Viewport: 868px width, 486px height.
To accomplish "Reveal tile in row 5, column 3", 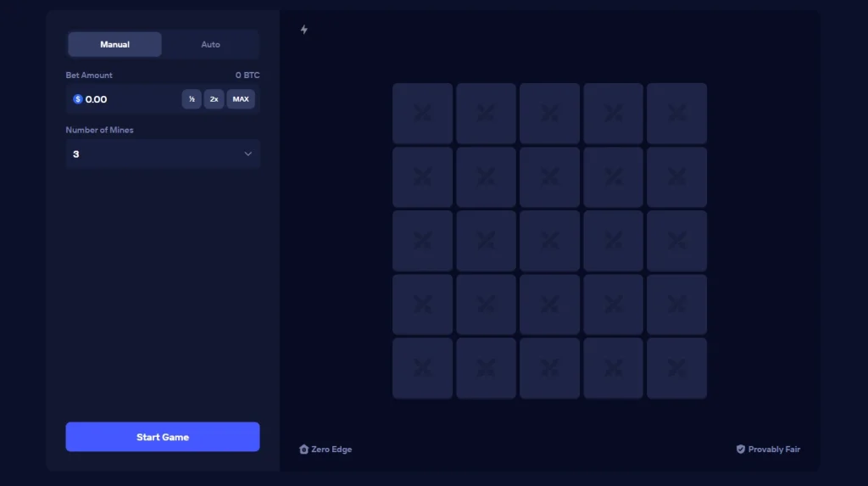I will [549, 368].
